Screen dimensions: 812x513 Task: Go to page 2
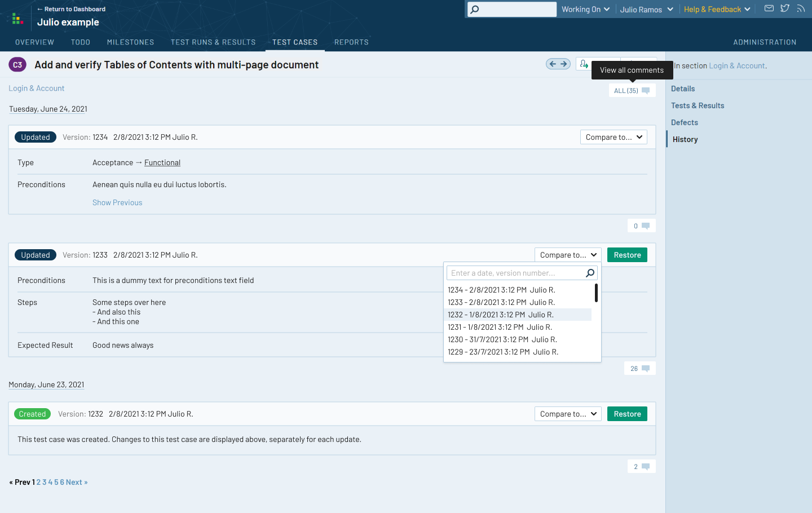(x=38, y=482)
